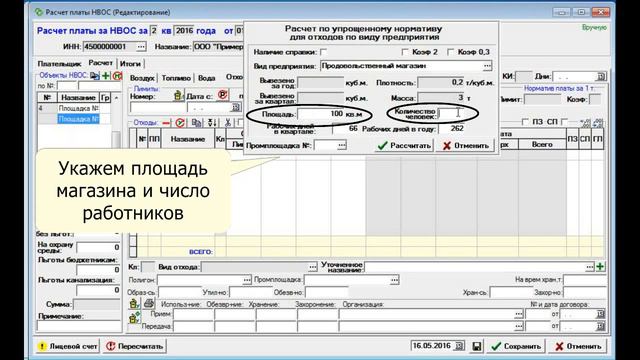This screenshot has height=360, width=640.
Task: Open Организация picker in Прием row
Action: pyautogui.click(x=518, y=314)
